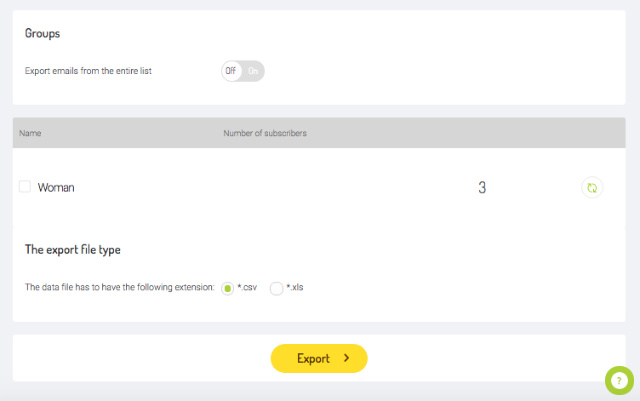Toggle the export entire list switch
Viewport: 640px width, 401px height.
click(x=243, y=71)
